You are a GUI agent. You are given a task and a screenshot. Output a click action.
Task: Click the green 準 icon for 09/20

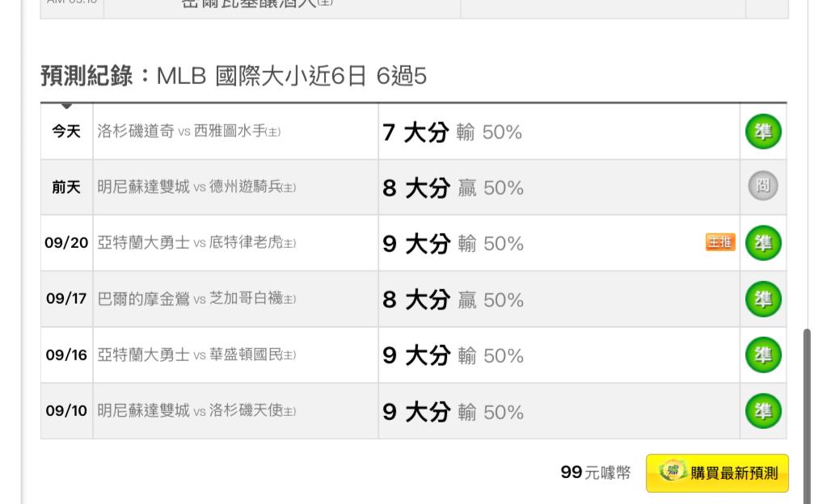pyautogui.click(x=763, y=243)
